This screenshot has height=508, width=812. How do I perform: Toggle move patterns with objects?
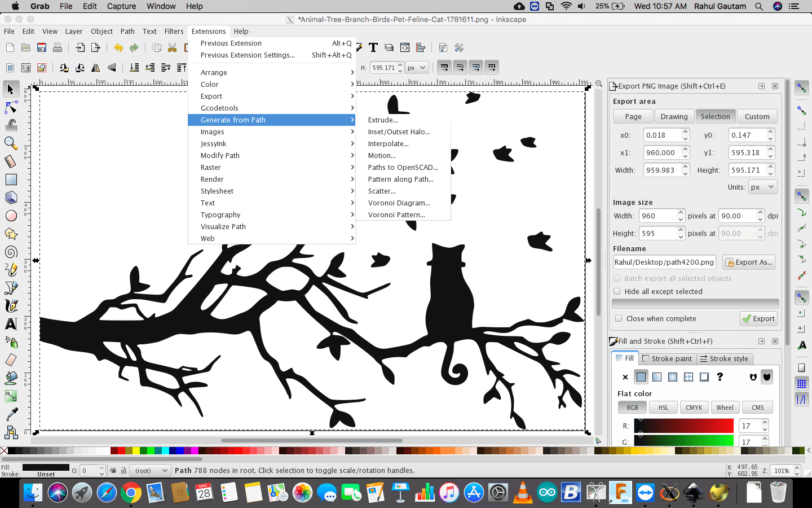[x=492, y=68]
